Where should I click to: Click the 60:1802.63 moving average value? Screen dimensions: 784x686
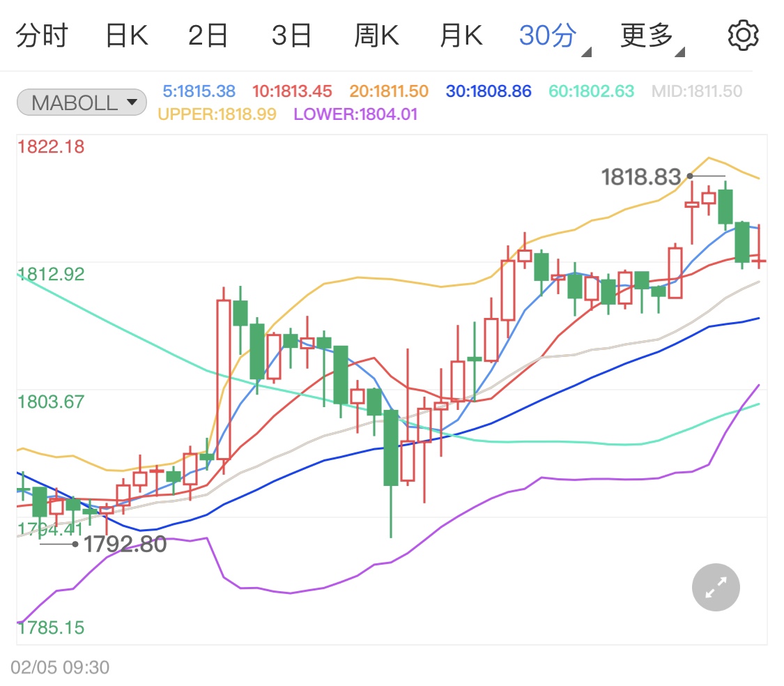pos(592,91)
